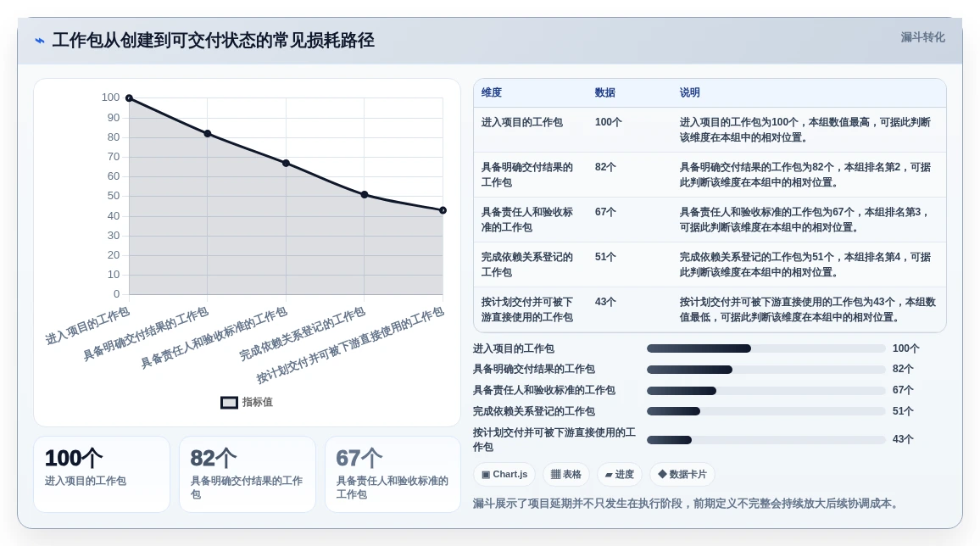Image resolution: width=980 pixels, height=546 pixels.
Task: Click the 说明 column header
Action: [x=690, y=92]
